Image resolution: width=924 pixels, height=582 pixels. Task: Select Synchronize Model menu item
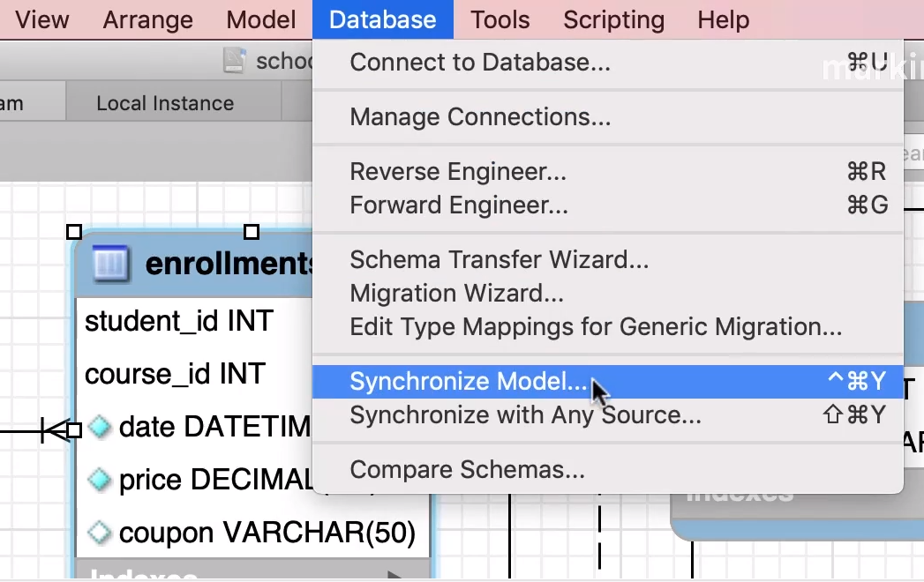468,382
